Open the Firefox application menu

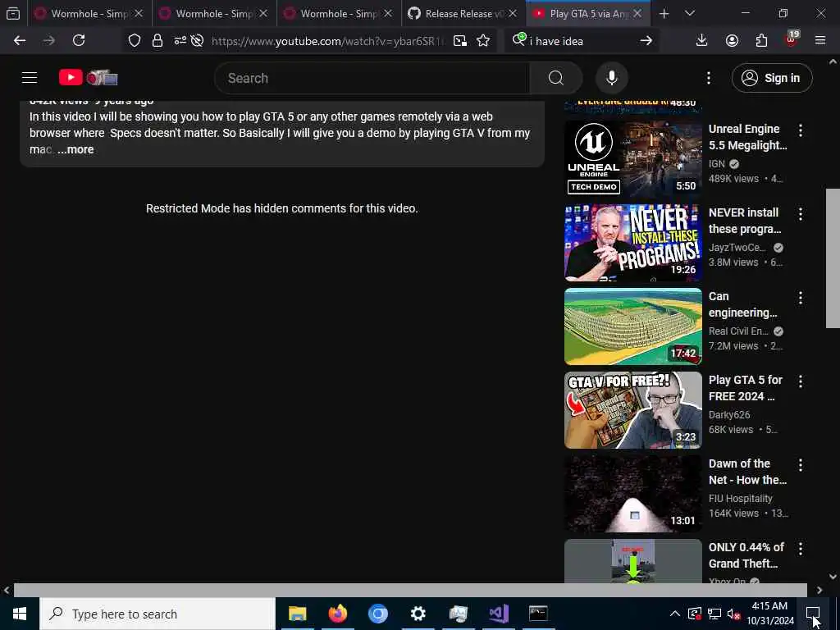click(x=820, y=40)
